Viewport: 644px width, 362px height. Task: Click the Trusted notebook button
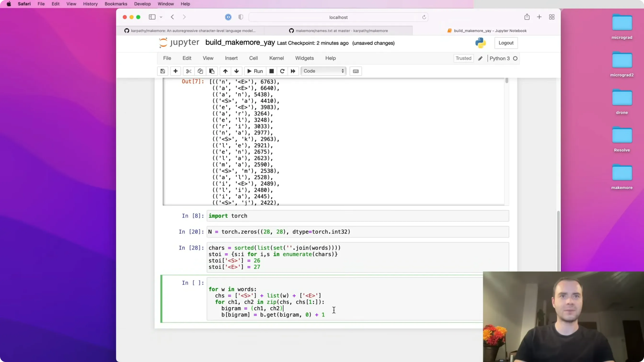tap(463, 58)
